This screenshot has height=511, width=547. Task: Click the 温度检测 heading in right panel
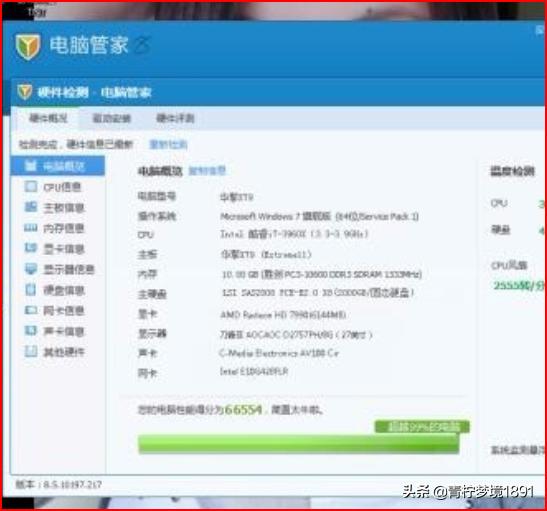tap(512, 171)
